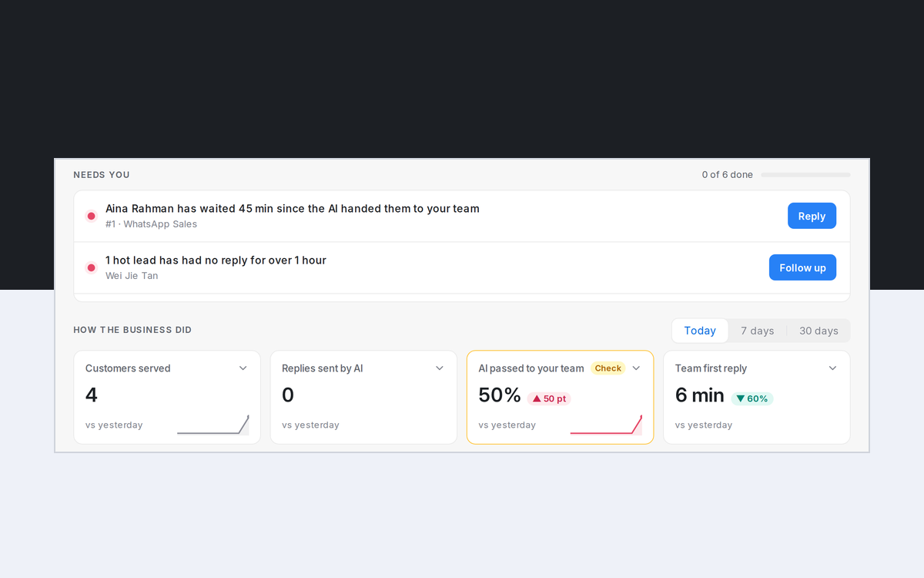Click the green 60% decrease badge
The height and width of the screenshot is (578, 924).
pos(752,398)
